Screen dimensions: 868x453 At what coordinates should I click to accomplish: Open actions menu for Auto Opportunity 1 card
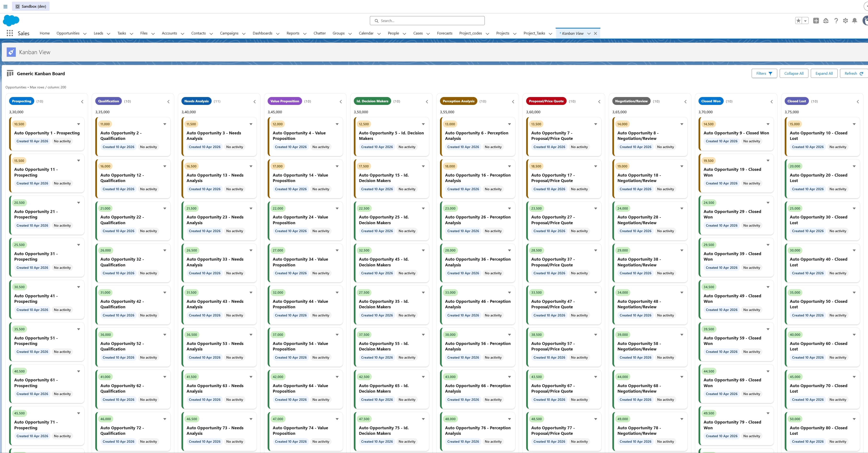[79, 124]
